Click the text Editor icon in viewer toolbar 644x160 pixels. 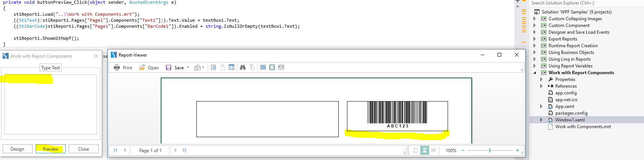click(252, 67)
